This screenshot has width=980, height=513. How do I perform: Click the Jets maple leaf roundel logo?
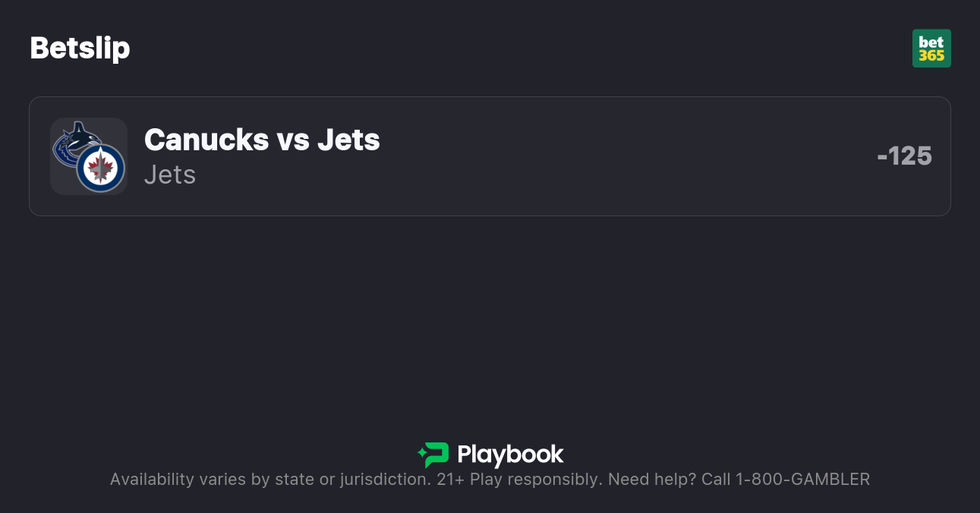click(x=99, y=168)
